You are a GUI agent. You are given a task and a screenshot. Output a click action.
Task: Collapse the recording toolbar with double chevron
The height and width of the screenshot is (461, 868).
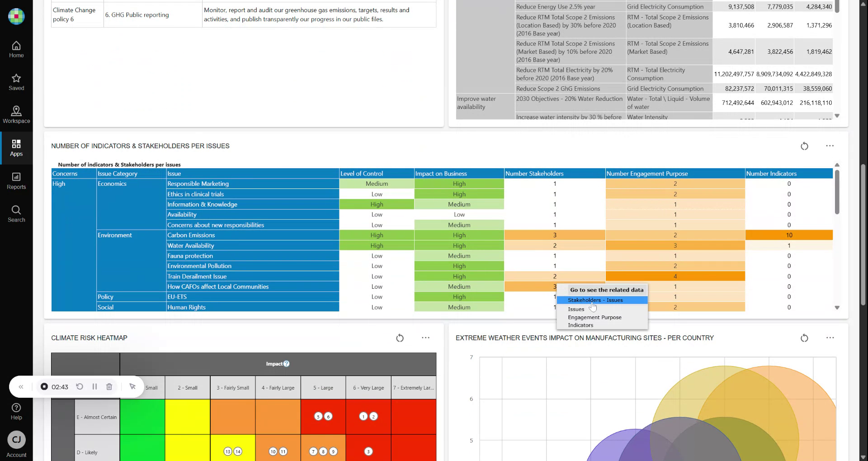pos(21,387)
